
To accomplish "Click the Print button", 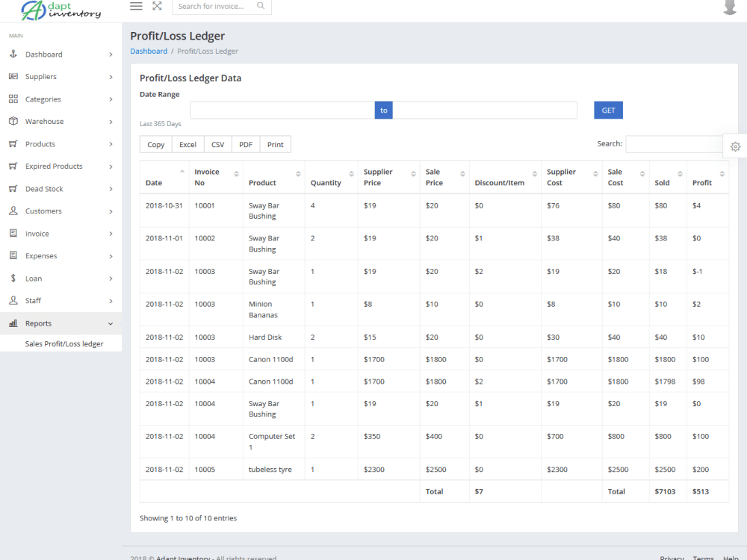I will (276, 144).
